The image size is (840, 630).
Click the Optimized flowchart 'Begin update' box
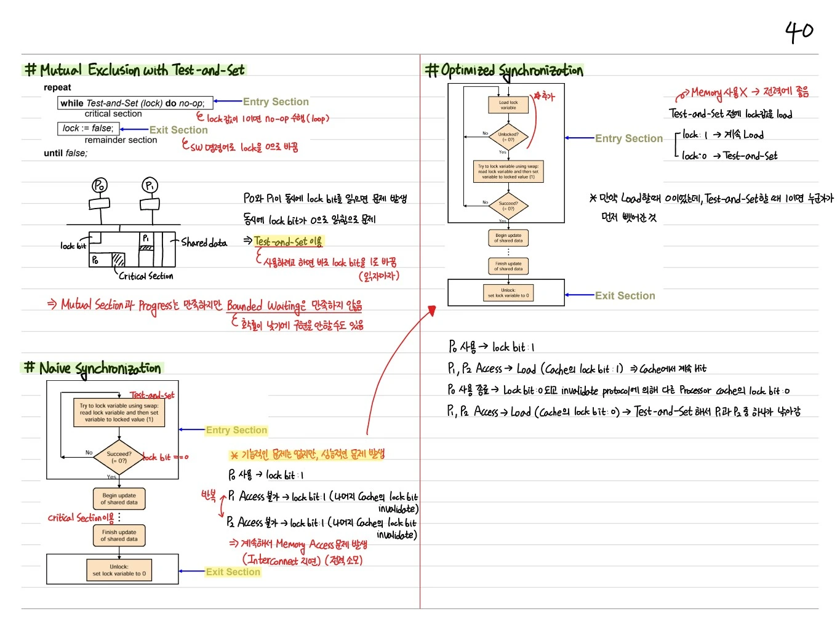[x=508, y=238]
